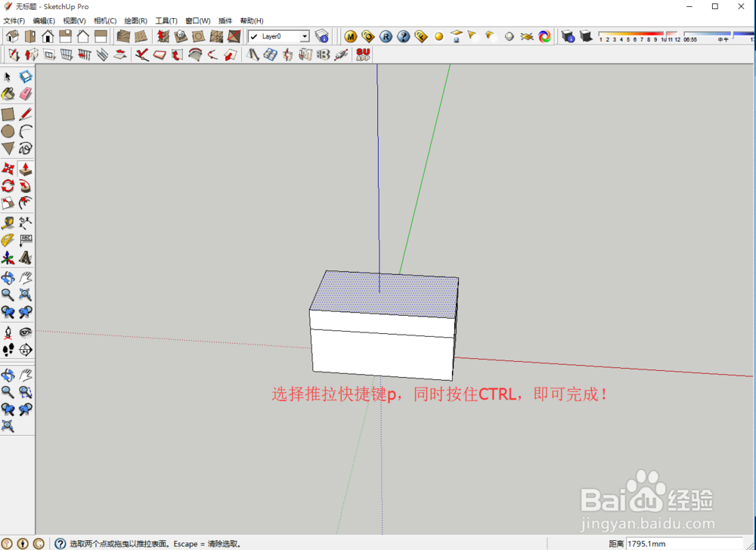
Task: Select the Scale tool
Action: tap(8, 202)
